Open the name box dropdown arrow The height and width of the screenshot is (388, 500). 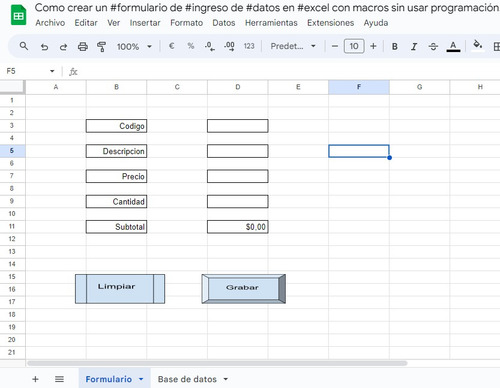tap(52, 71)
